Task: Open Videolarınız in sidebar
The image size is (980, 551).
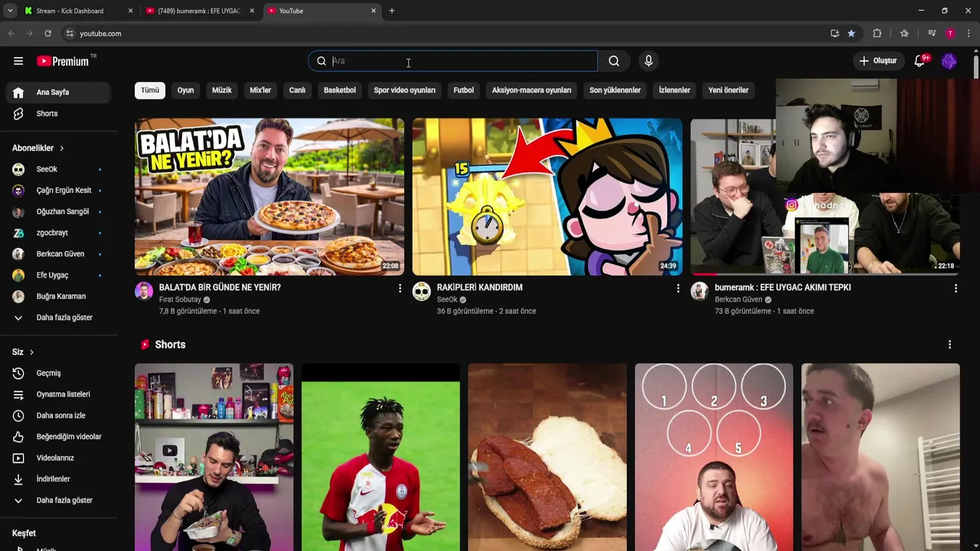Action: [59, 458]
